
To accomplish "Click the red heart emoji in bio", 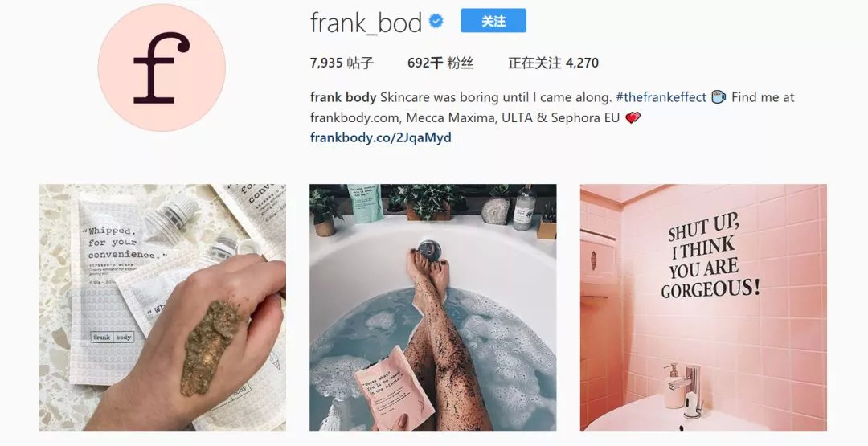I will pyautogui.click(x=633, y=117).
